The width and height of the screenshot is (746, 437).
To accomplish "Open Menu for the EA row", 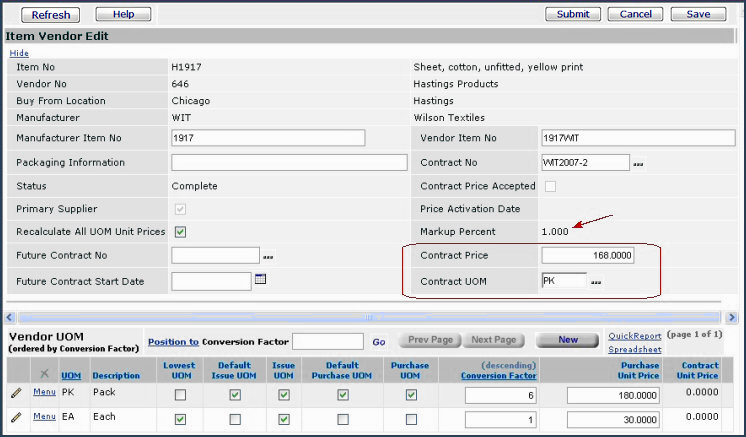I will pyautogui.click(x=44, y=417).
